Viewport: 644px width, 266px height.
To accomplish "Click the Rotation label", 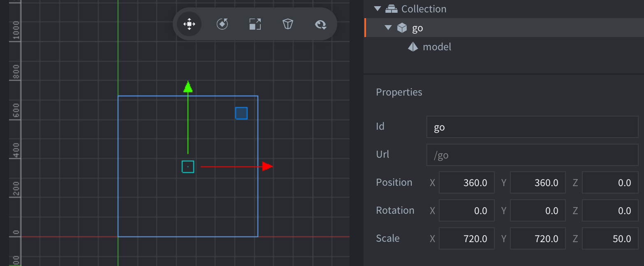I will (395, 210).
